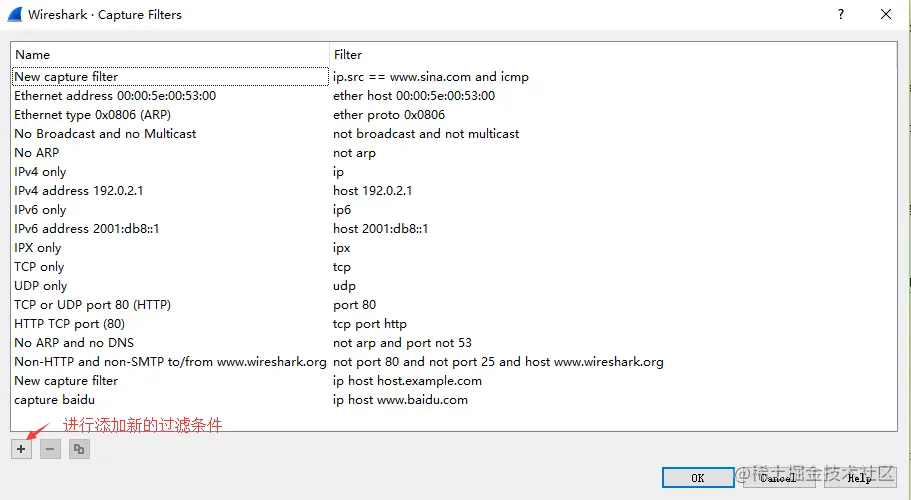Select 'TCP or UDP port 80 (HTTP)' row
The width and height of the screenshot is (911, 500).
click(92, 305)
